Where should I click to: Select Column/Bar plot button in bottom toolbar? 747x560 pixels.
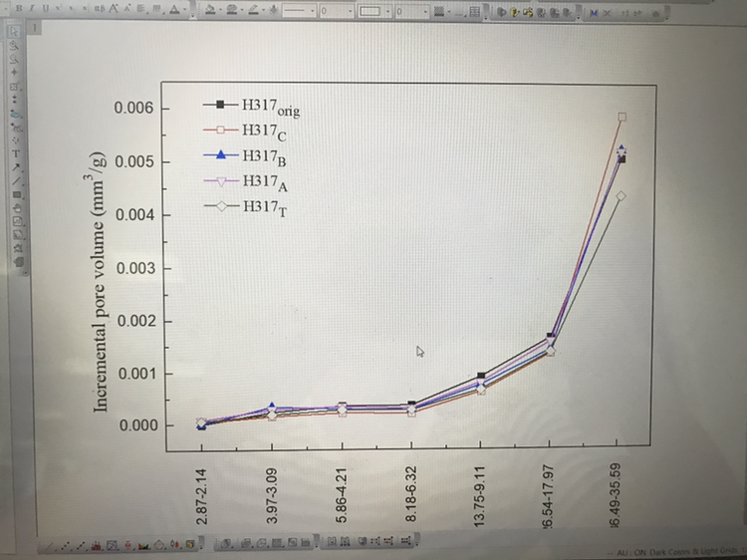click(x=98, y=545)
